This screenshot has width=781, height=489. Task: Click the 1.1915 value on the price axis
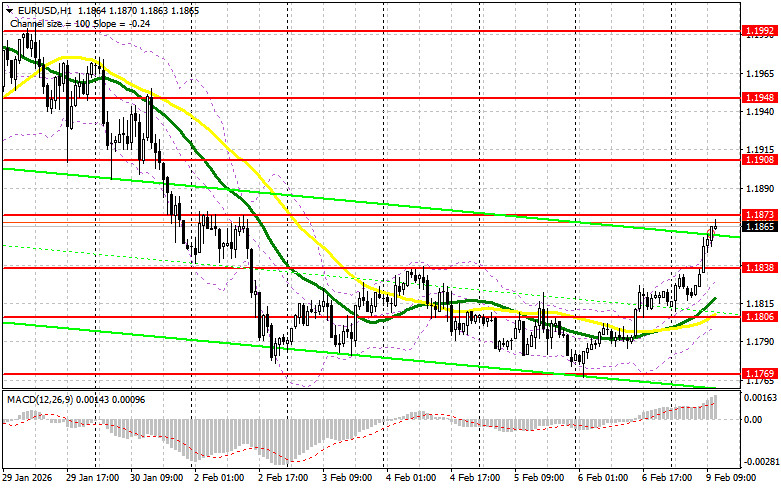(760, 150)
